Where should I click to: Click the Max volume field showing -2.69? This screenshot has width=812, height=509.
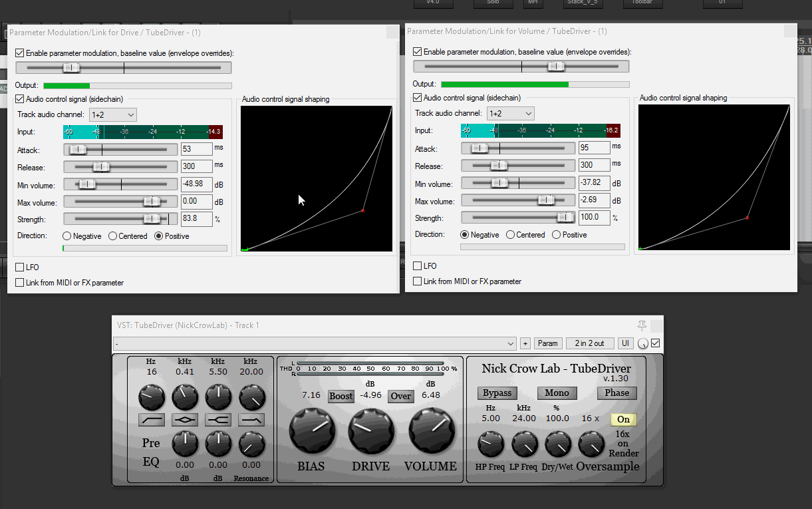coord(594,200)
